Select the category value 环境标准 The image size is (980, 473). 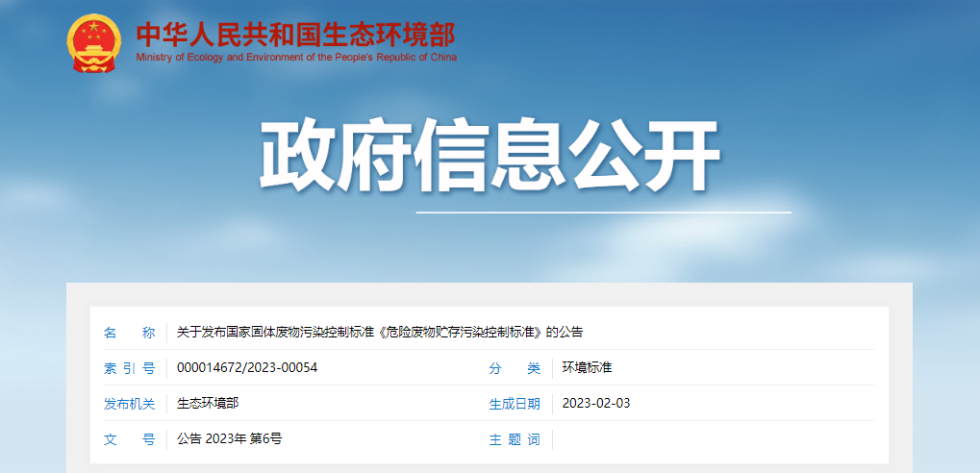(587, 368)
